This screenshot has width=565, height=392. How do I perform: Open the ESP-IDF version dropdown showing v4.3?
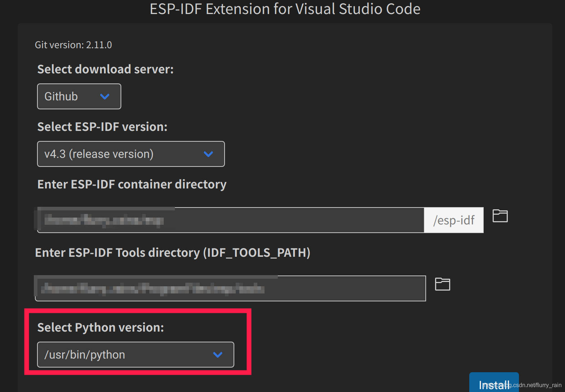(x=131, y=154)
